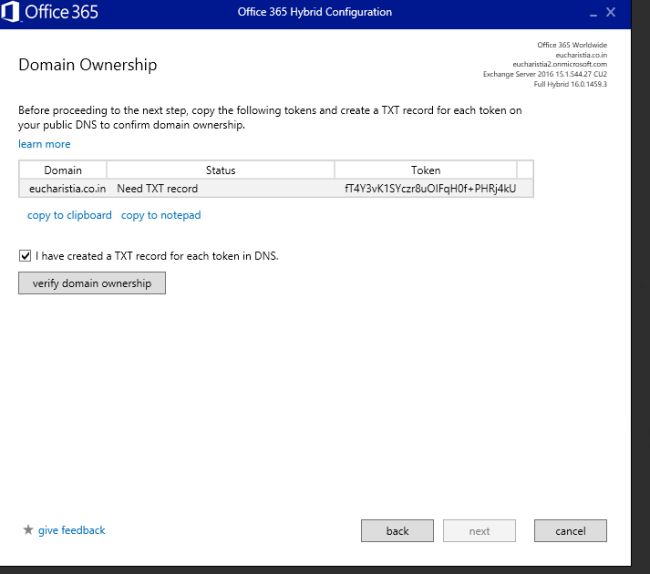Click the Office 365 logo icon
Viewport: 650px width, 574px height.
[x=10, y=11]
